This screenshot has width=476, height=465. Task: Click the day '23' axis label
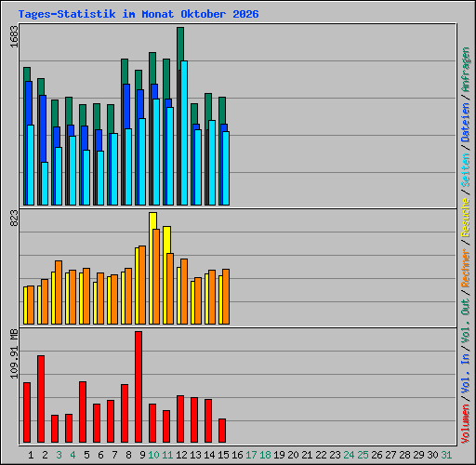pyautogui.click(x=336, y=455)
